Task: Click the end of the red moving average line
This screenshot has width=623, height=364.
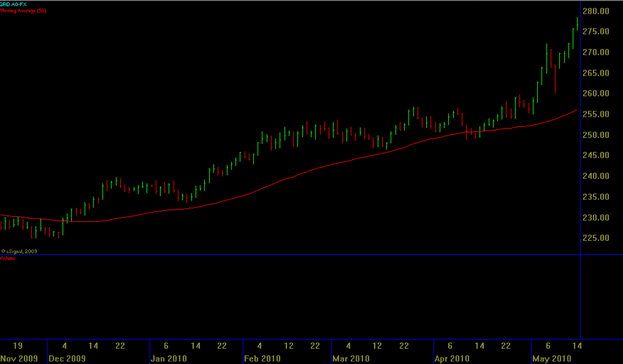Action: [x=576, y=110]
